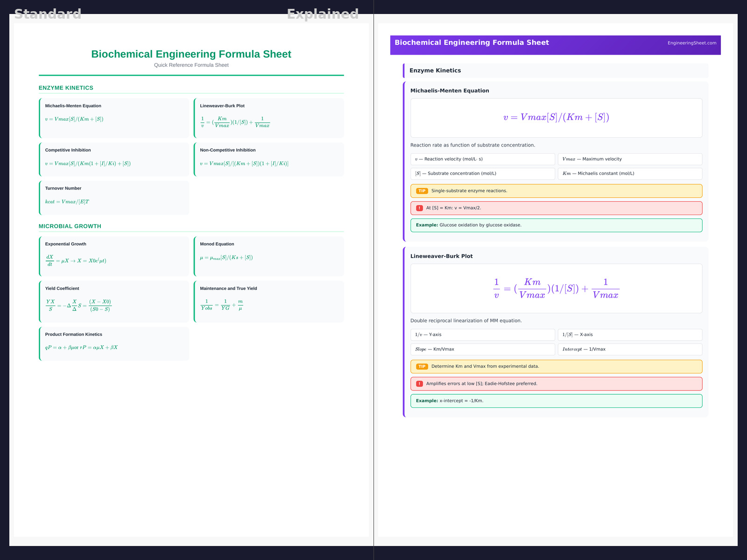Screen dimensions: 747x560
Task: Click the Turnover Number formula card
Action: point(114,198)
